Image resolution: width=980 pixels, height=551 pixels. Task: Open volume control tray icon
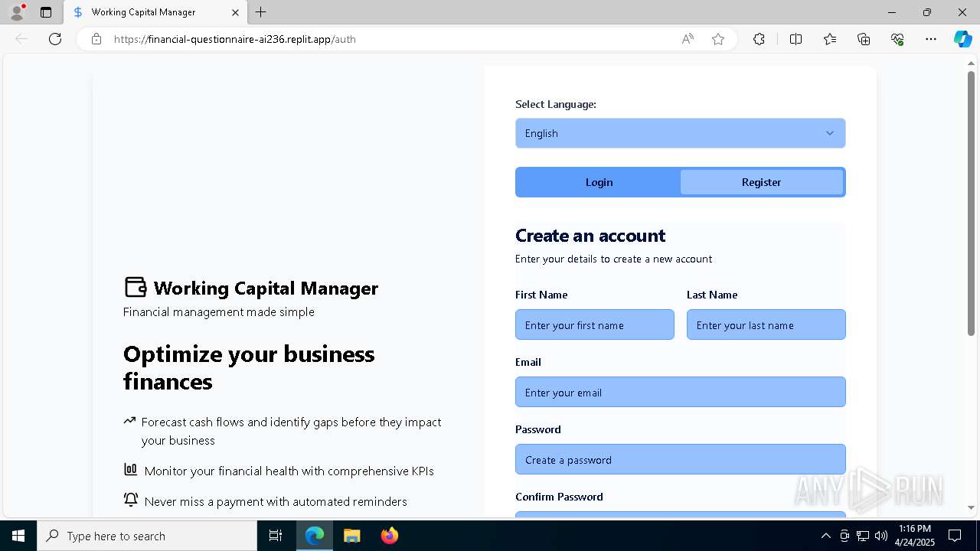(881, 536)
